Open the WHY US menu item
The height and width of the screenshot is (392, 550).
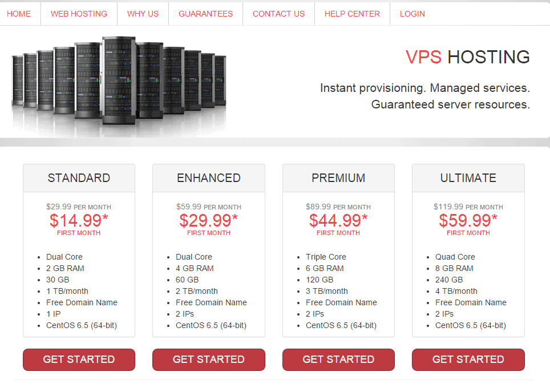click(143, 14)
